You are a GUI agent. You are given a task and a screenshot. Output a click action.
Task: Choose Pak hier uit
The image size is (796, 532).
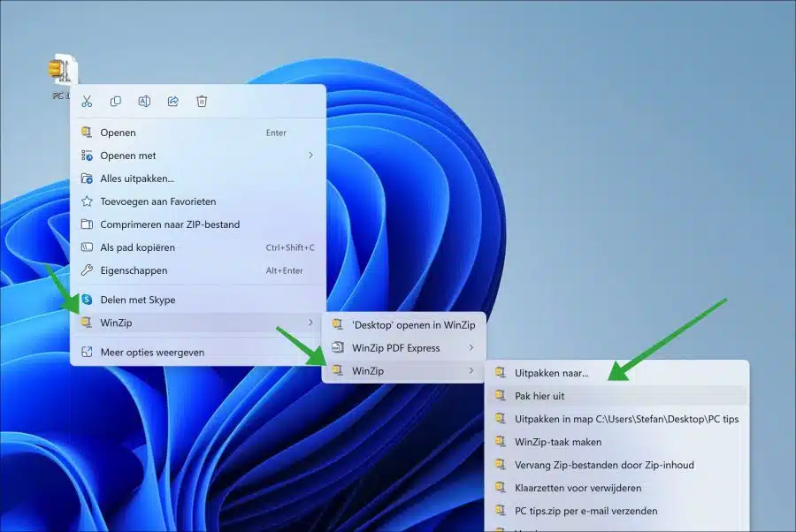616,396
